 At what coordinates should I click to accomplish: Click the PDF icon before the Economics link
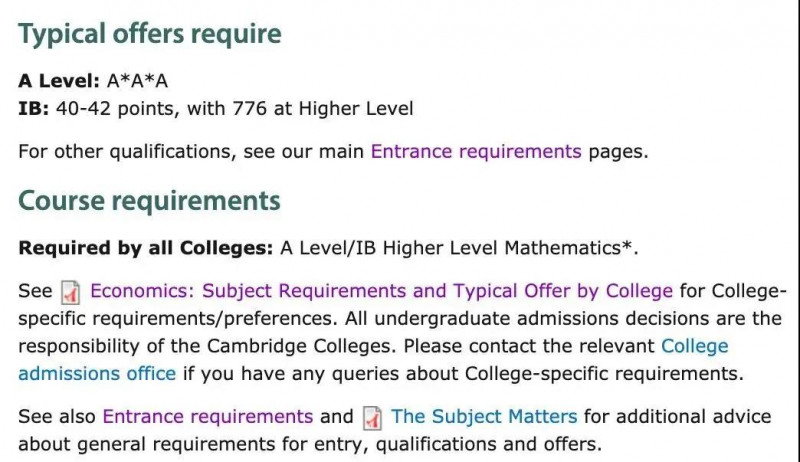pos(70,293)
